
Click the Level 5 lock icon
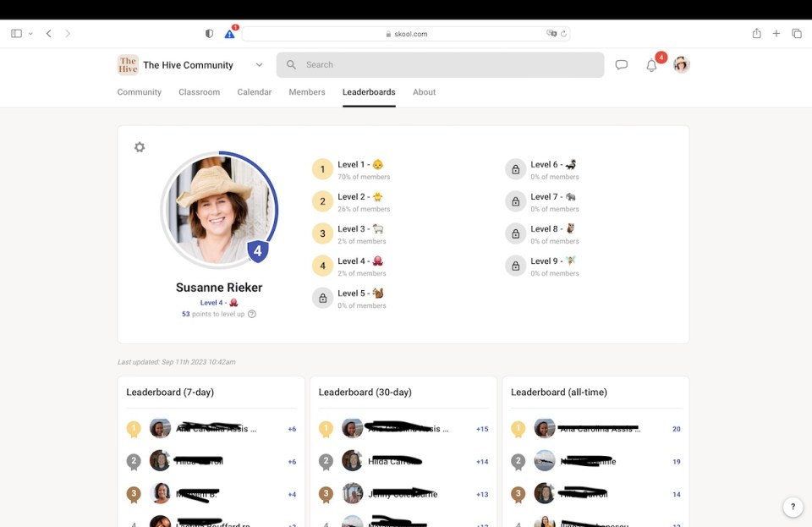tap(322, 299)
